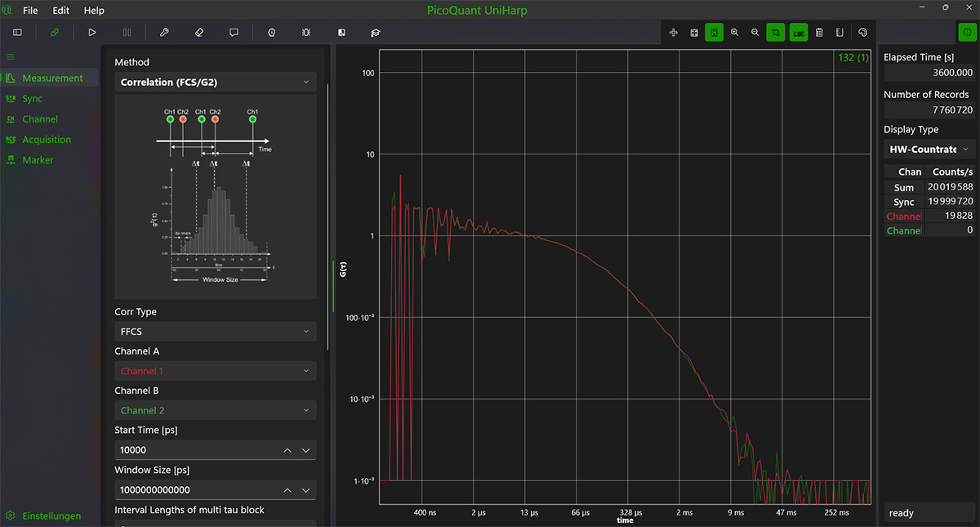Click the data table icon
Image resolution: width=980 pixels, height=527 pixels.
pos(819,33)
